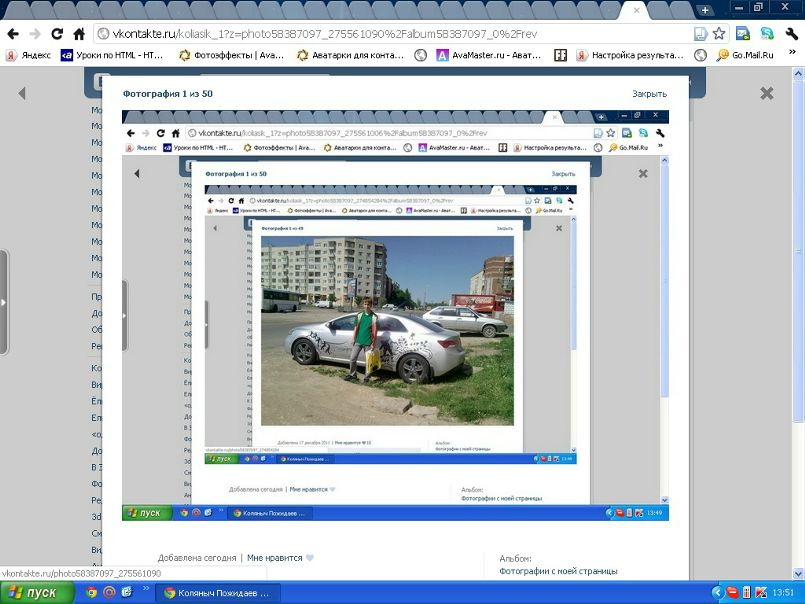Like the photo via the heart icon
Image resolution: width=805 pixels, height=604 pixels.
[310, 558]
